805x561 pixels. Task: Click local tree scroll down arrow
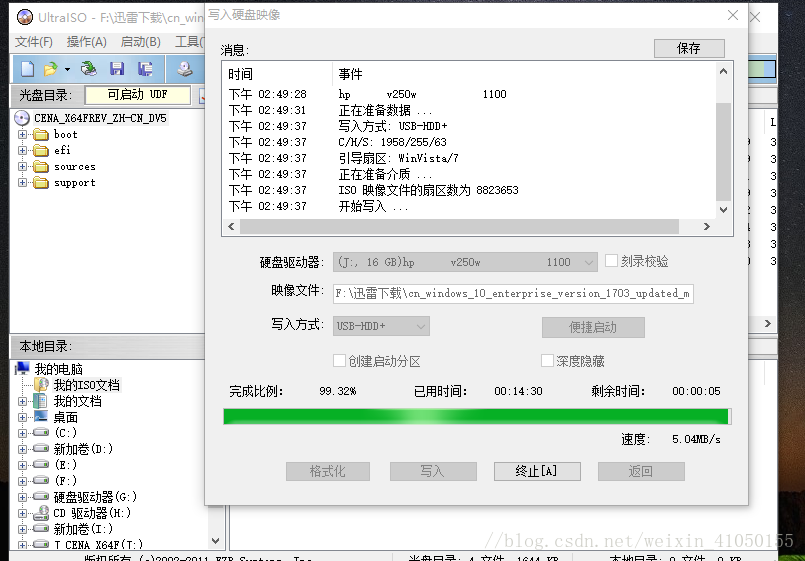point(216,540)
